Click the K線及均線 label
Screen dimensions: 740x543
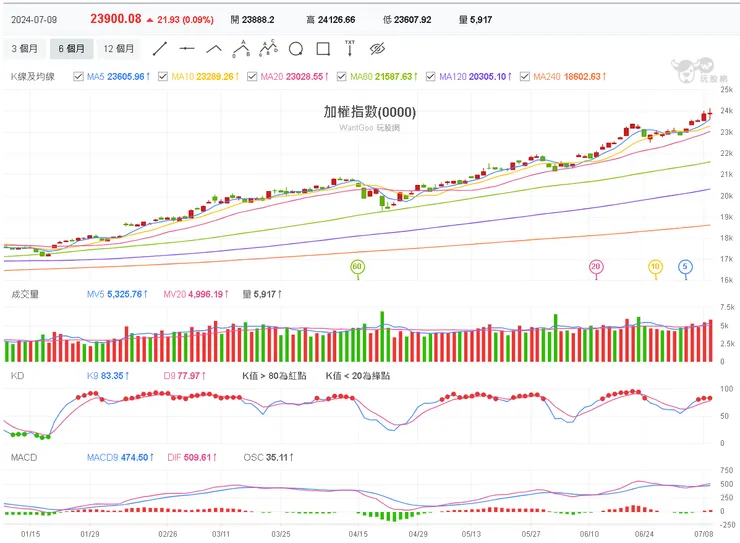click(33, 76)
